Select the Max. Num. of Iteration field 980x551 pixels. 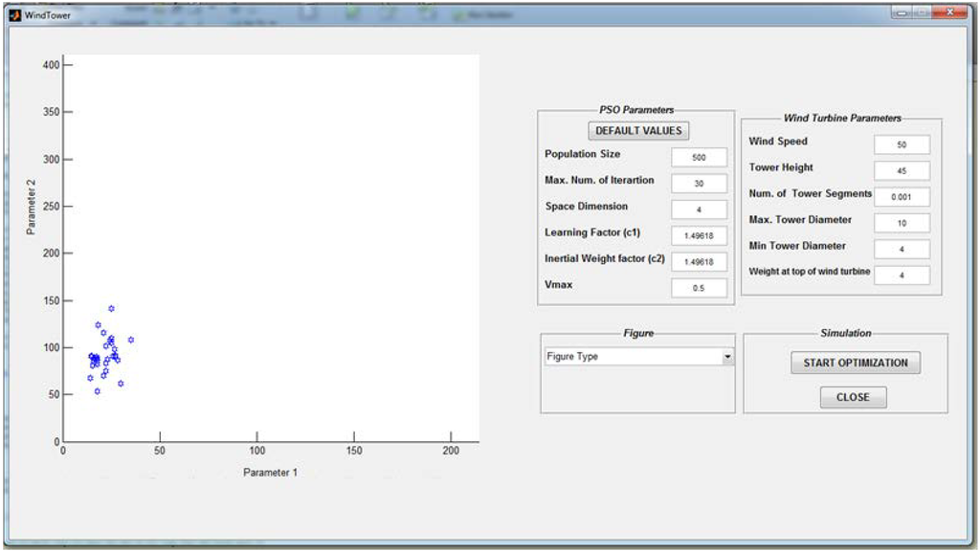699,184
